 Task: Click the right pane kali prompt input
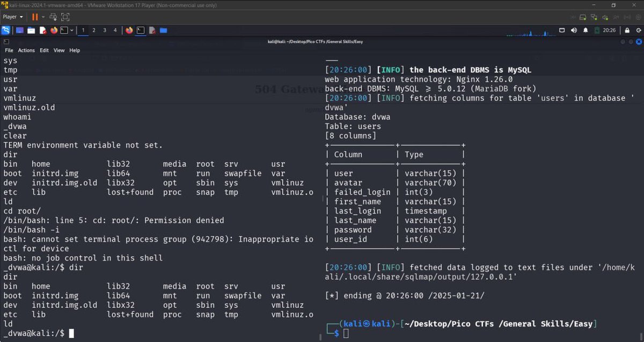(346, 333)
